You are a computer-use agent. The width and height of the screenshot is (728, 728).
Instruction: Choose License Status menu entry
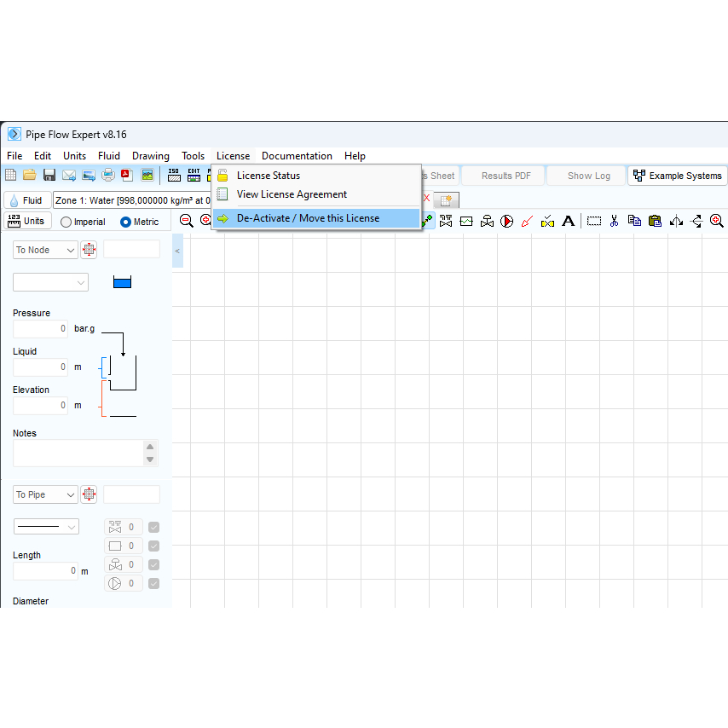point(316,176)
